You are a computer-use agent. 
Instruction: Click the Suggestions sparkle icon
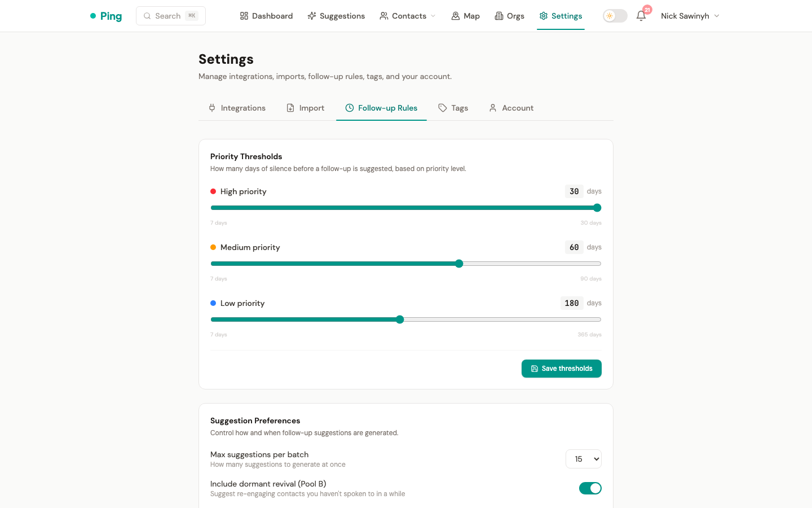pyautogui.click(x=312, y=16)
